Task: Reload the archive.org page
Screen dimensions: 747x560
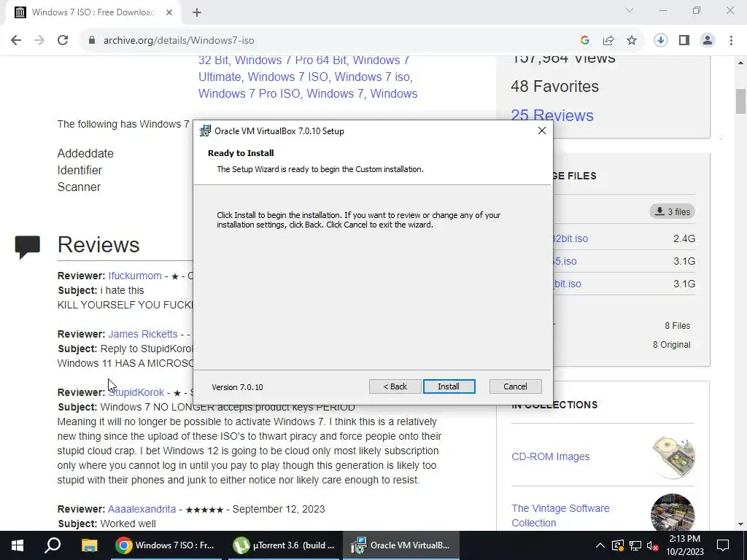Action: point(63,41)
